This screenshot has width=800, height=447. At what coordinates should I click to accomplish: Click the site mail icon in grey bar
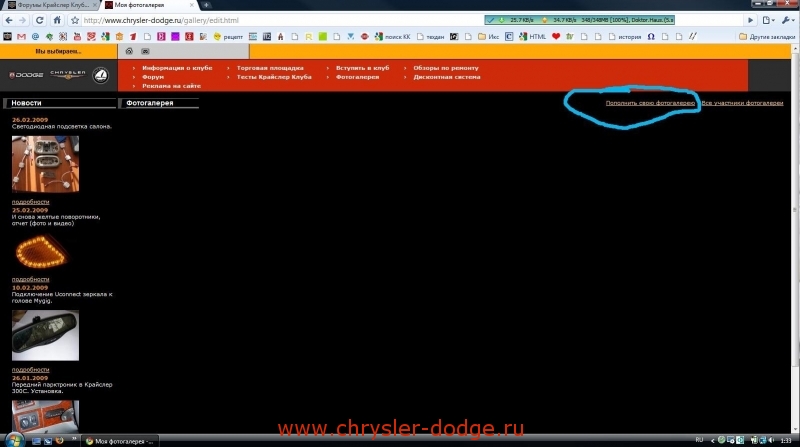tap(145, 51)
